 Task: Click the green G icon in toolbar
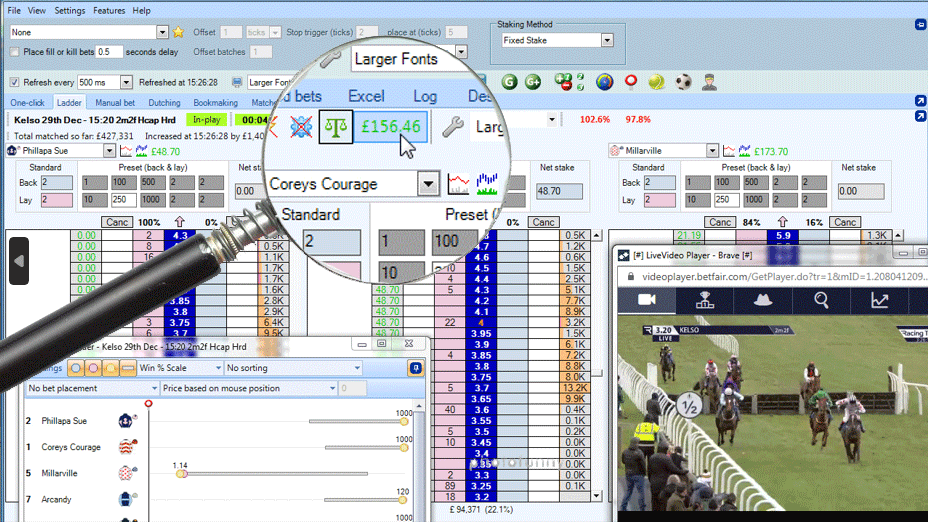(509, 82)
